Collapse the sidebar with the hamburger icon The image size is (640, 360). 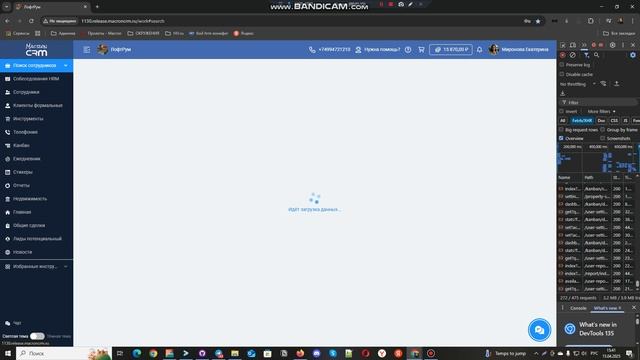pos(87,49)
